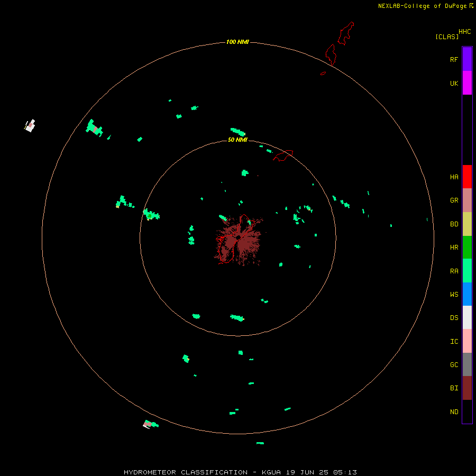Viewport: 476px width, 476px height.
Task: Click the HHC product label
Action: 464,32
